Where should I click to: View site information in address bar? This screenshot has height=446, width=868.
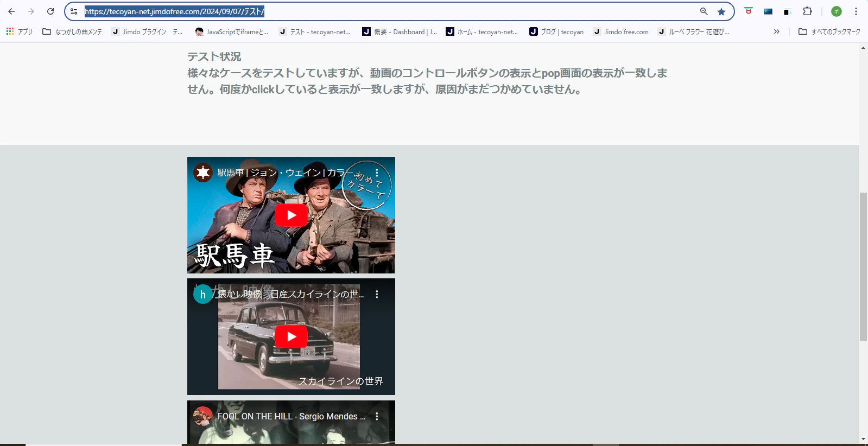pyautogui.click(x=74, y=11)
